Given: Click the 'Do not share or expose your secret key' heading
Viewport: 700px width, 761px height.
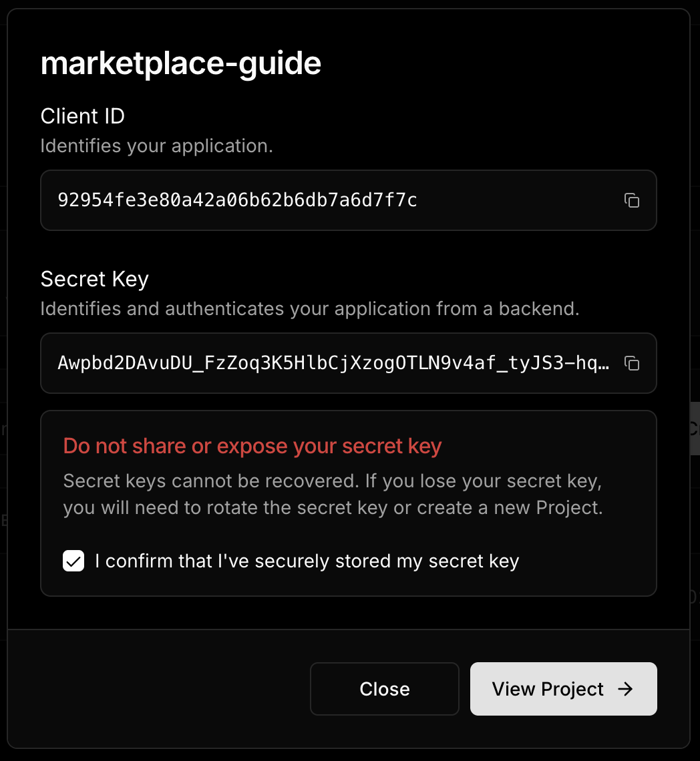Looking at the screenshot, I should [252, 445].
